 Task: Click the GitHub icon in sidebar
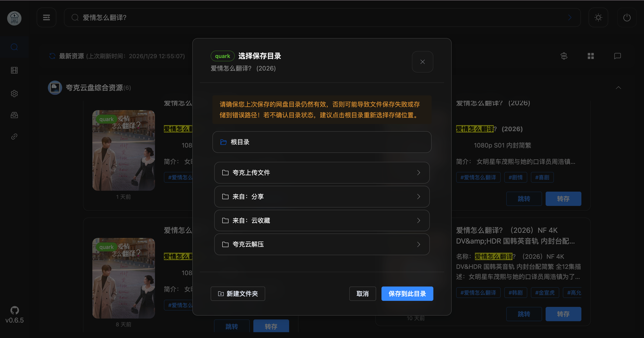point(15,310)
